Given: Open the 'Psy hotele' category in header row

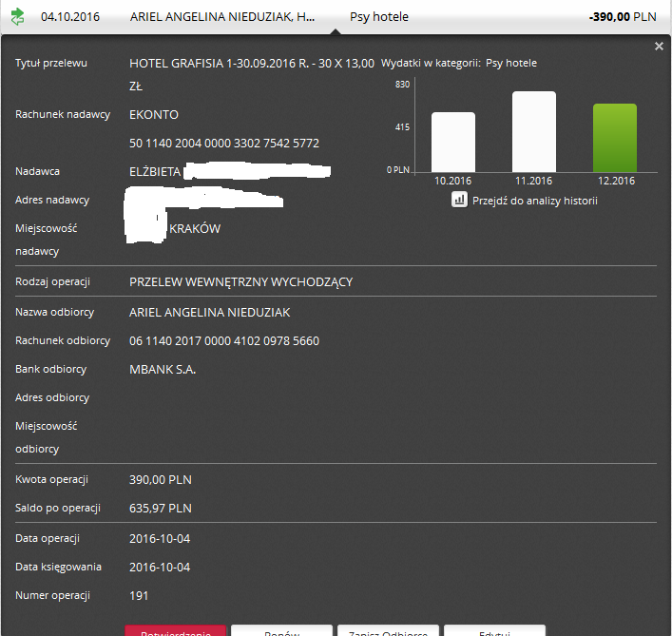Looking at the screenshot, I should click(379, 17).
